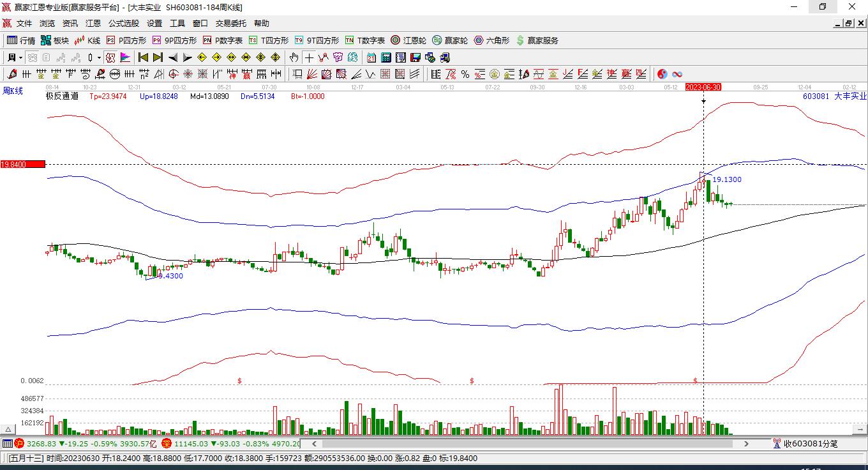Select the hand pan tool
The width and height of the screenshot is (868, 470).
[x=294, y=57]
